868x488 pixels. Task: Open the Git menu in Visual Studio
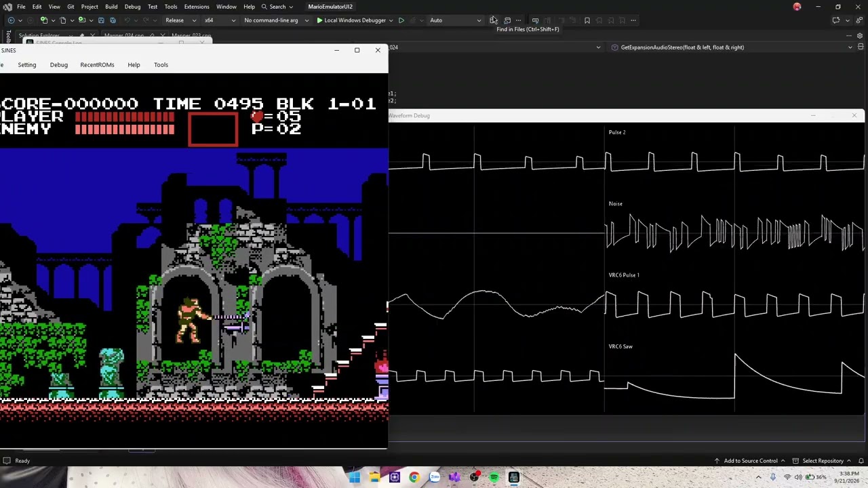coord(71,7)
